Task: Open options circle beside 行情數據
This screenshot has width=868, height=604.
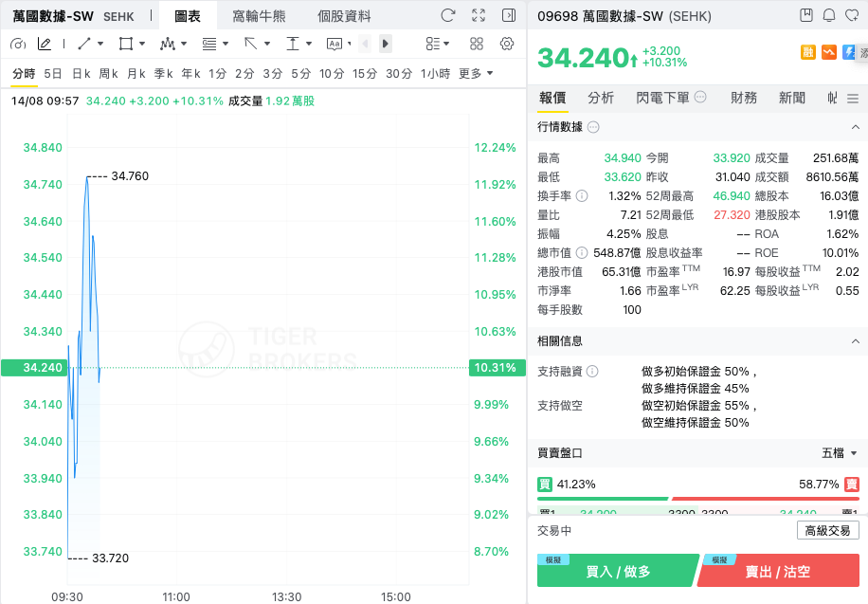Action: click(x=593, y=127)
